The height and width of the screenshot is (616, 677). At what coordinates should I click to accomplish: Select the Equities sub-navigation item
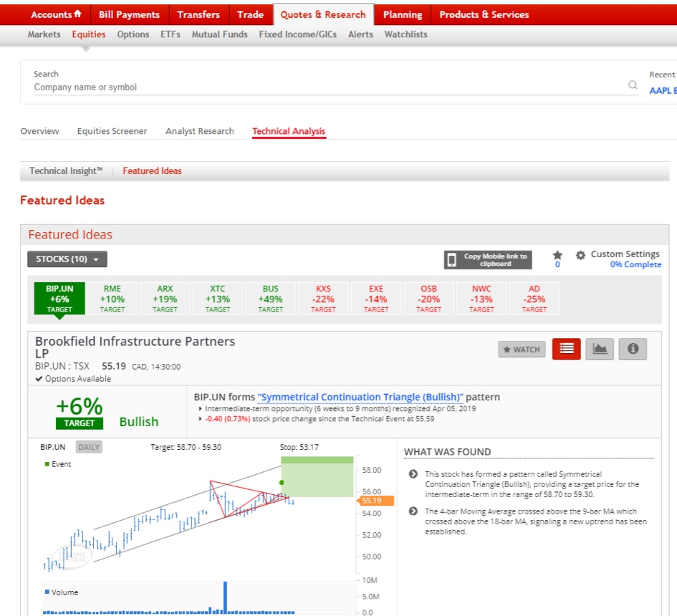[89, 34]
